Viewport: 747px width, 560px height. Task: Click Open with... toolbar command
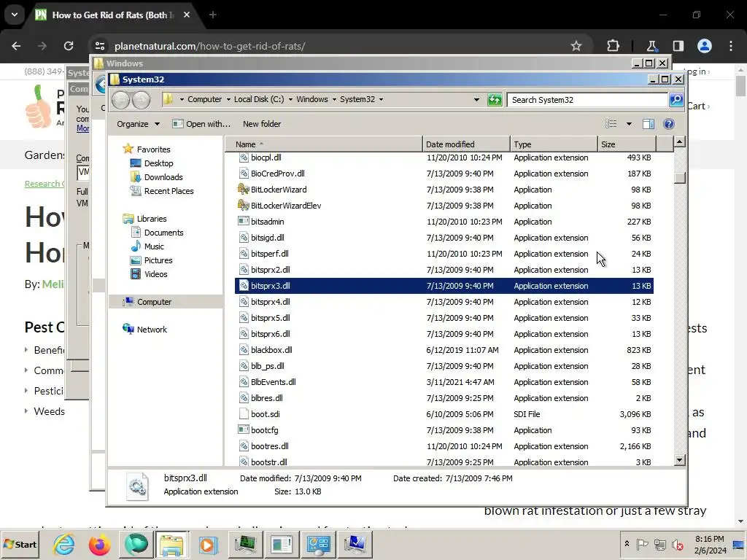(x=201, y=124)
